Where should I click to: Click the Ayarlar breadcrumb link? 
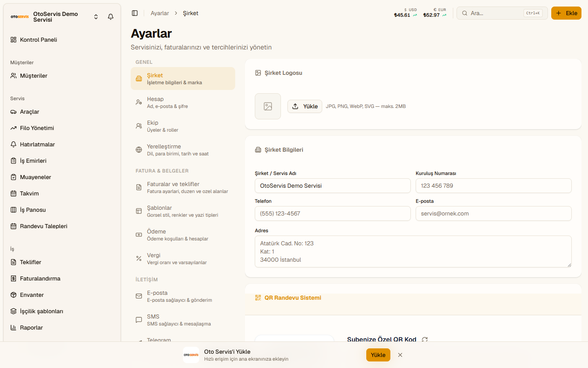click(x=160, y=13)
